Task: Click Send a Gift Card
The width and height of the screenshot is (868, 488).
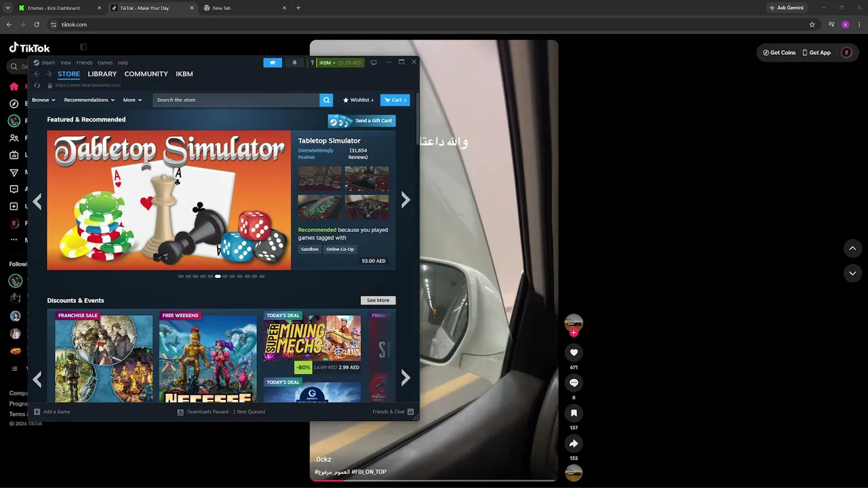Action: [361, 121]
